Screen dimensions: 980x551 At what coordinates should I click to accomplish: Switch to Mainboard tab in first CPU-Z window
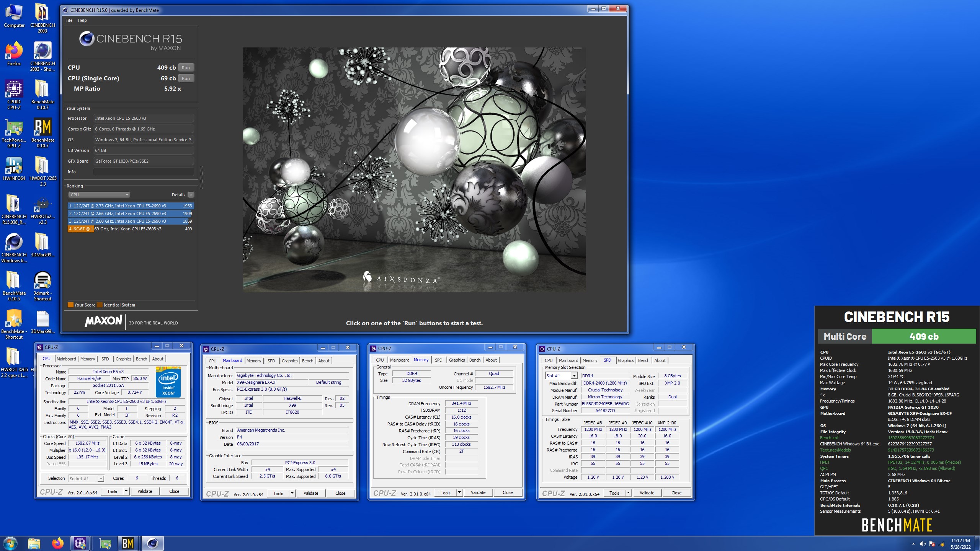click(x=66, y=359)
